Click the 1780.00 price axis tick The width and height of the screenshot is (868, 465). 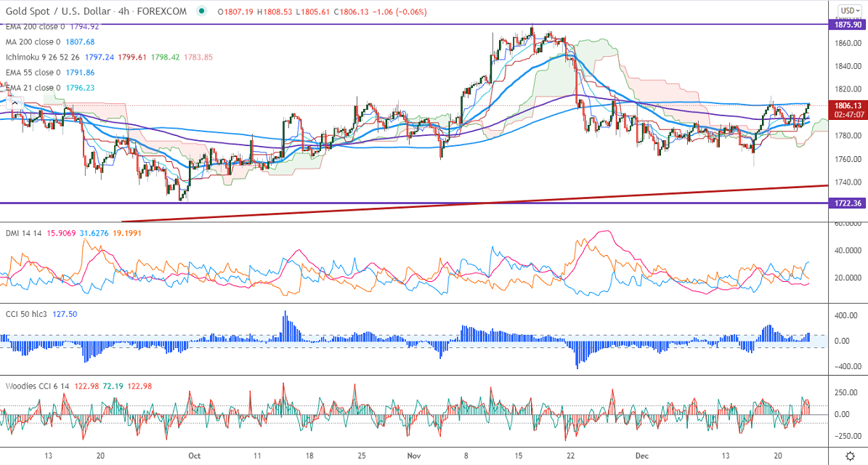[849, 136]
